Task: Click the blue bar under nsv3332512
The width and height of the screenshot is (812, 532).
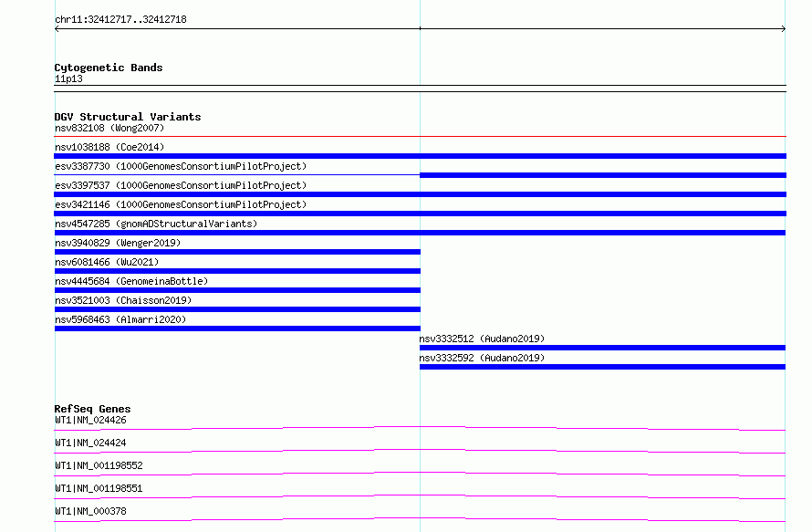Action: 602,348
